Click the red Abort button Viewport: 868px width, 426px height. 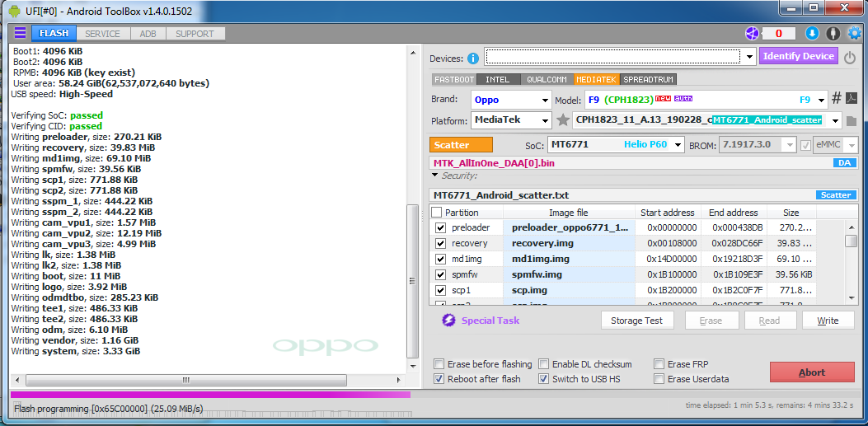point(812,372)
